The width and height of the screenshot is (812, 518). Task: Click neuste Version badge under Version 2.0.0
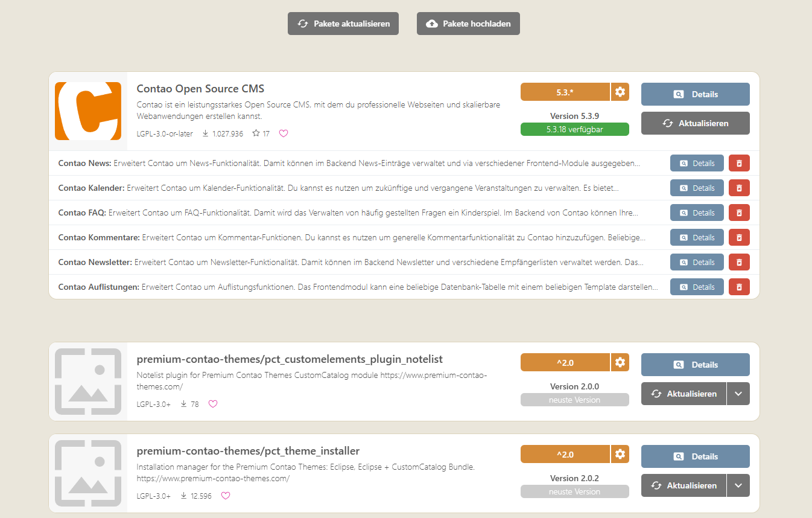575,400
